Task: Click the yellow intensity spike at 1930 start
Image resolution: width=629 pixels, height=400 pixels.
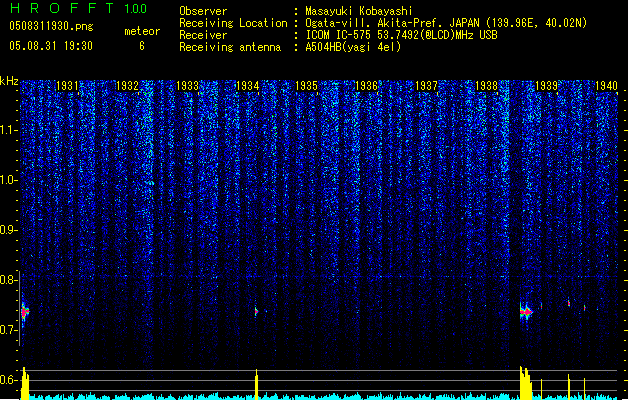Action: tap(25, 383)
